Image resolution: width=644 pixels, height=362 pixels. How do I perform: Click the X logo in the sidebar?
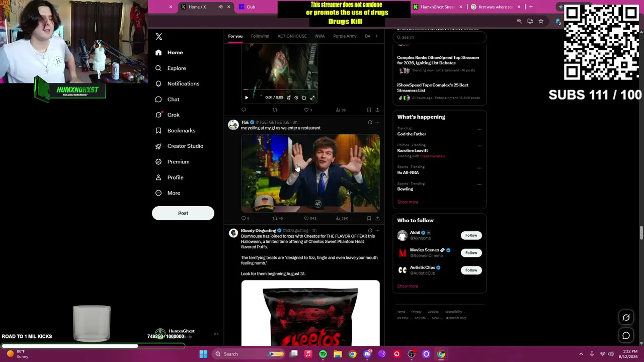[x=158, y=37]
